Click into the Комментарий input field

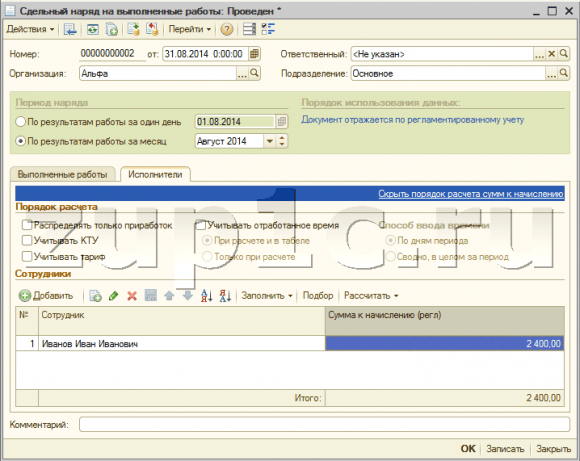[324, 424]
